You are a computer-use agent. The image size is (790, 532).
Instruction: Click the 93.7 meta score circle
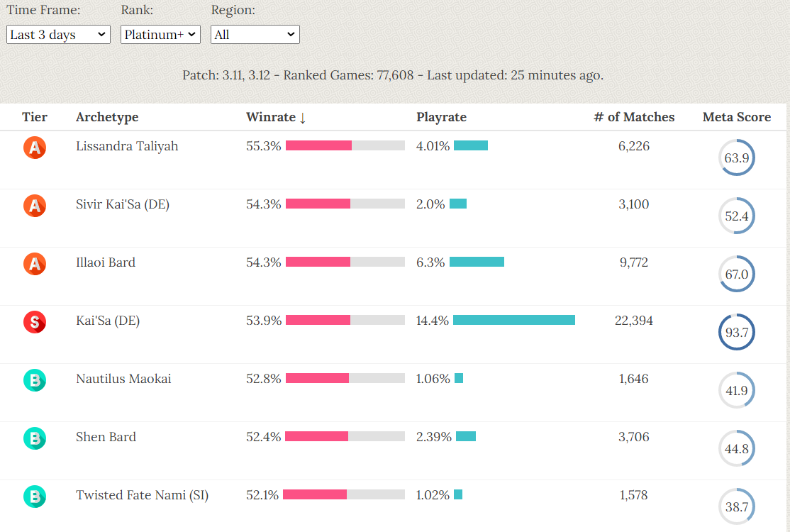736,332
